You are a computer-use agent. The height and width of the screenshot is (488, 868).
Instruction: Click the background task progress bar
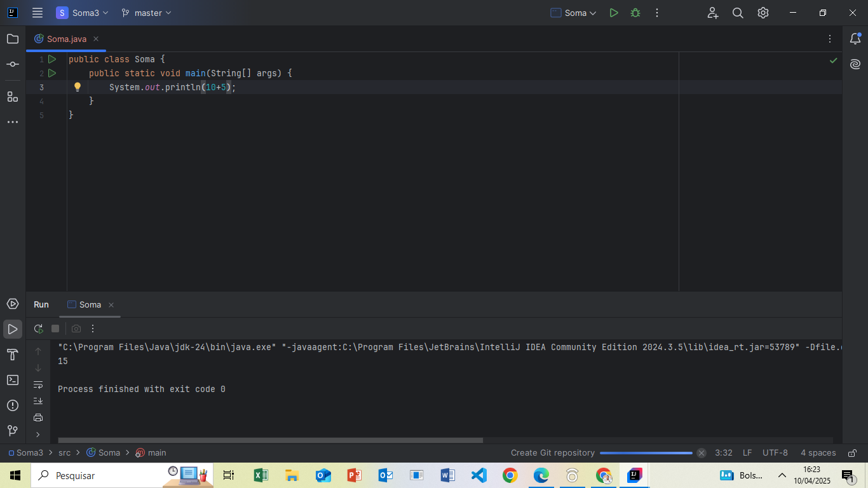[646, 453]
